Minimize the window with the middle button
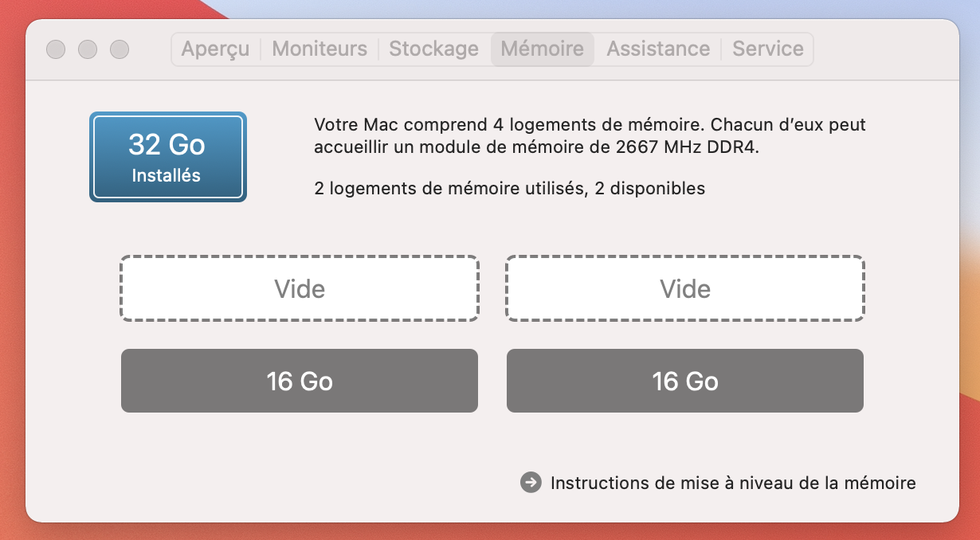This screenshot has width=980, height=540. click(88, 49)
